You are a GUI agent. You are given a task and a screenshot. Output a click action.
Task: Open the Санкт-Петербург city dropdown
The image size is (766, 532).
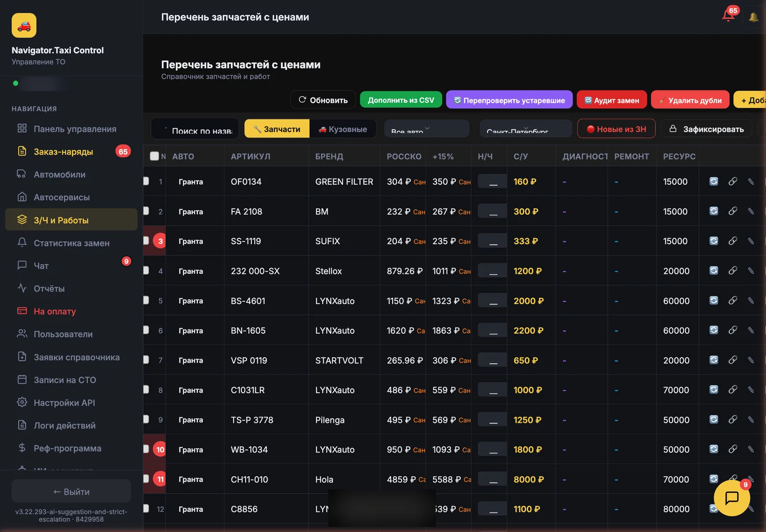pyautogui.click(x=526, y=129)
